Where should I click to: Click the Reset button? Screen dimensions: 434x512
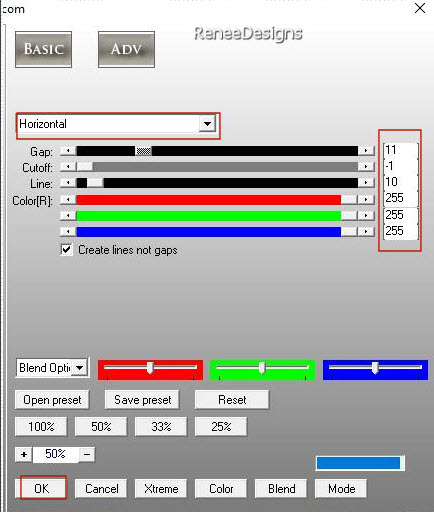pos(232,399)
